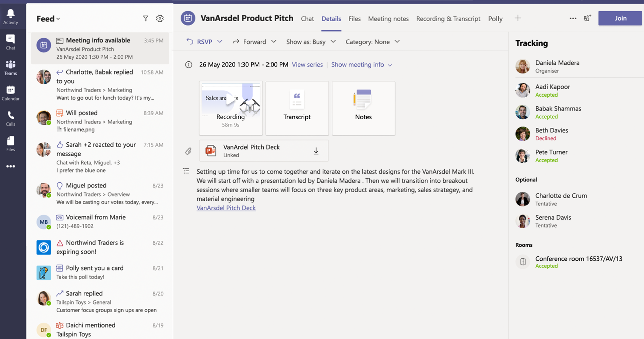Open feed settings gear
This screenshot has width=644, height=339.
coord(160,19)
